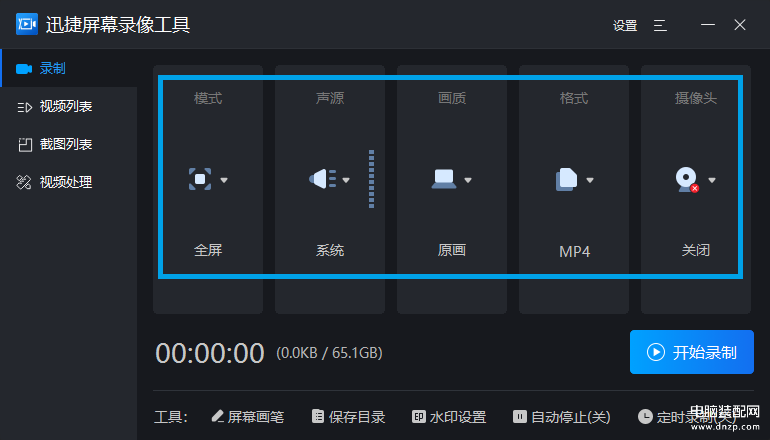Screen dimensions: 770x440
Task: Open the 保存目录 folder setting
Action: [349, 417]
